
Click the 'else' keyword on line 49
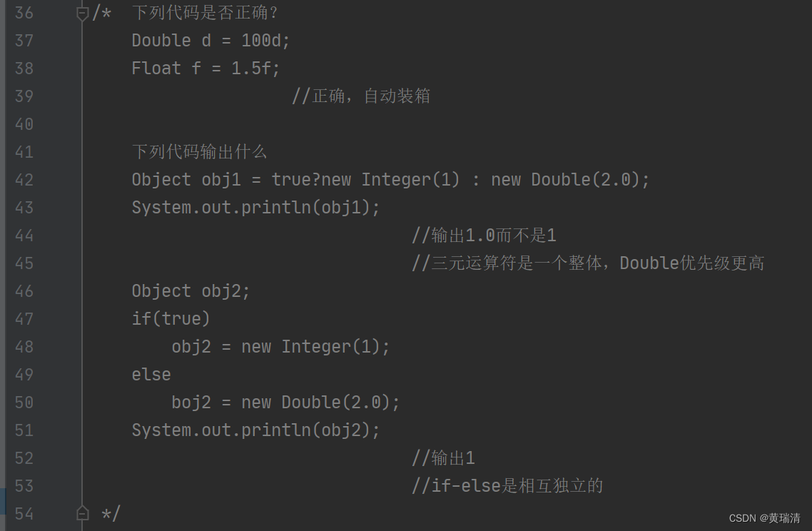(151, 375)
